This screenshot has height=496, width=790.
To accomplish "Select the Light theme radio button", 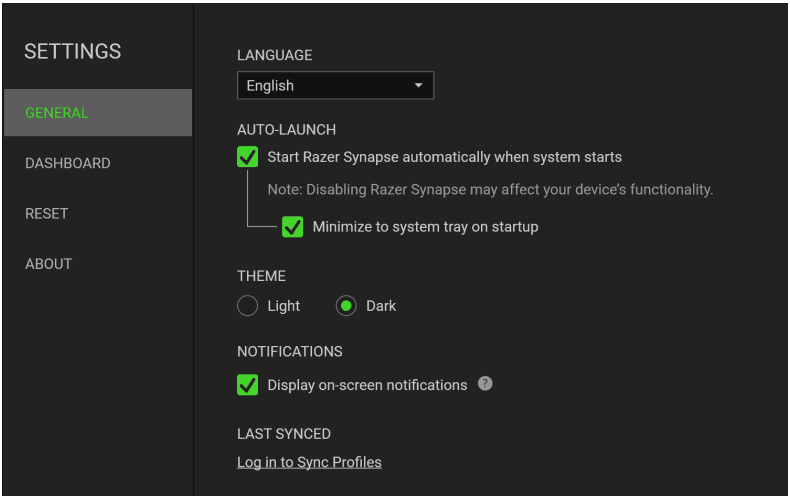I will 247,306.
